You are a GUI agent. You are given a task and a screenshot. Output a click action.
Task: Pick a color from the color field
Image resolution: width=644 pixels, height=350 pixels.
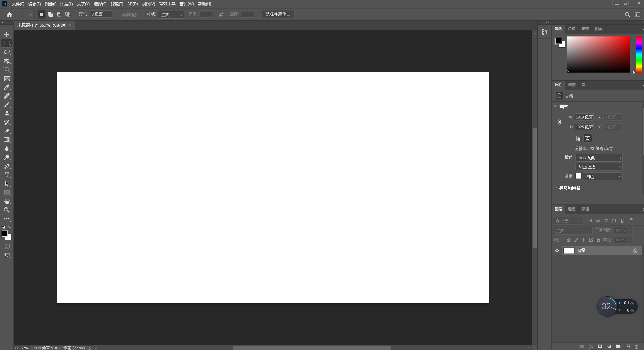(599, 54)
